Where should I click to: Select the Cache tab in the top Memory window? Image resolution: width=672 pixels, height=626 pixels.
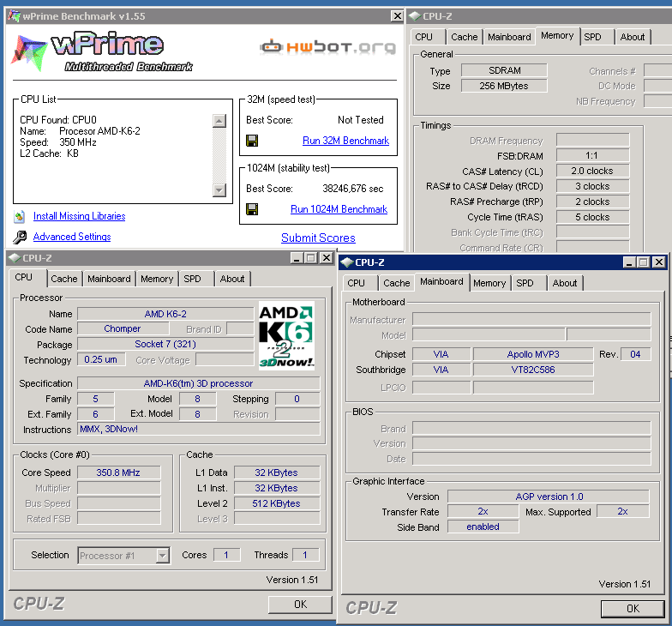coord(465,37)
